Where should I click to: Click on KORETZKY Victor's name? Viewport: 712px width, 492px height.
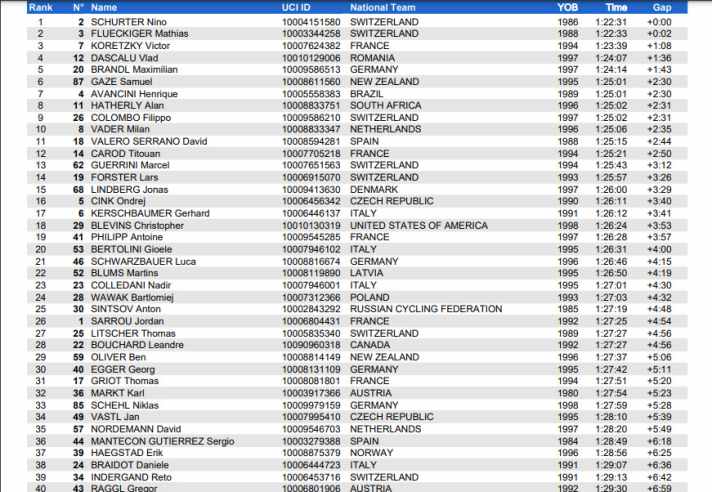128,45
